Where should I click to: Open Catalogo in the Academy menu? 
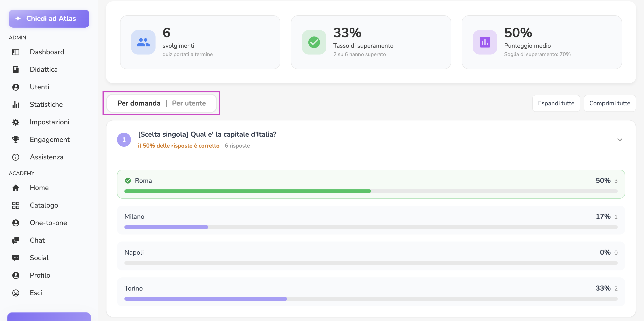click(x=44, y=205)
